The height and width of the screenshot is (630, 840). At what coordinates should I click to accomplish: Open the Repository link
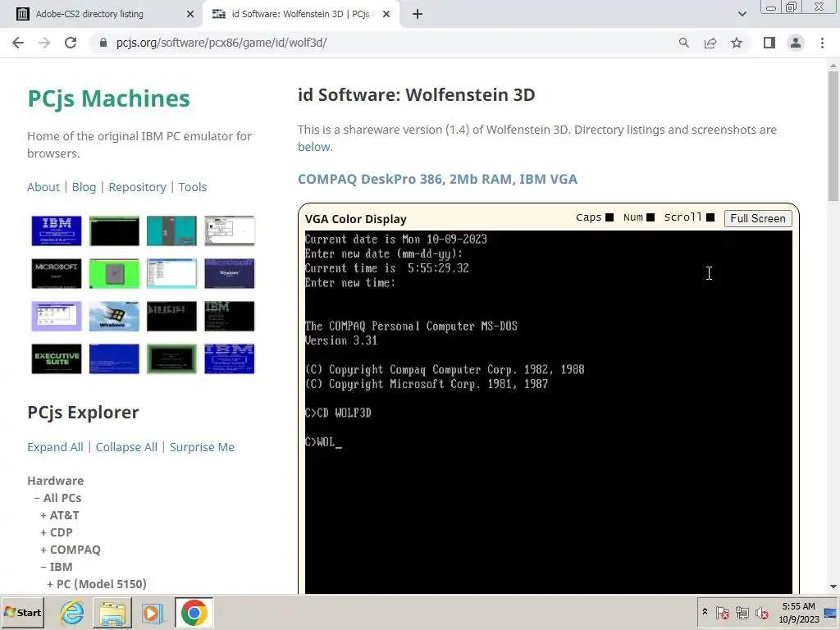(x=137, y=187)
